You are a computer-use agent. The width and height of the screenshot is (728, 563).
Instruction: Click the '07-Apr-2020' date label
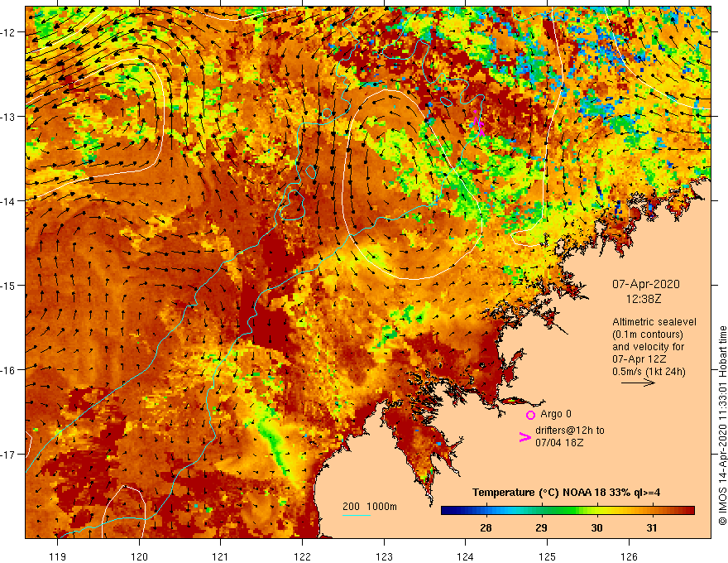point(646,284)
